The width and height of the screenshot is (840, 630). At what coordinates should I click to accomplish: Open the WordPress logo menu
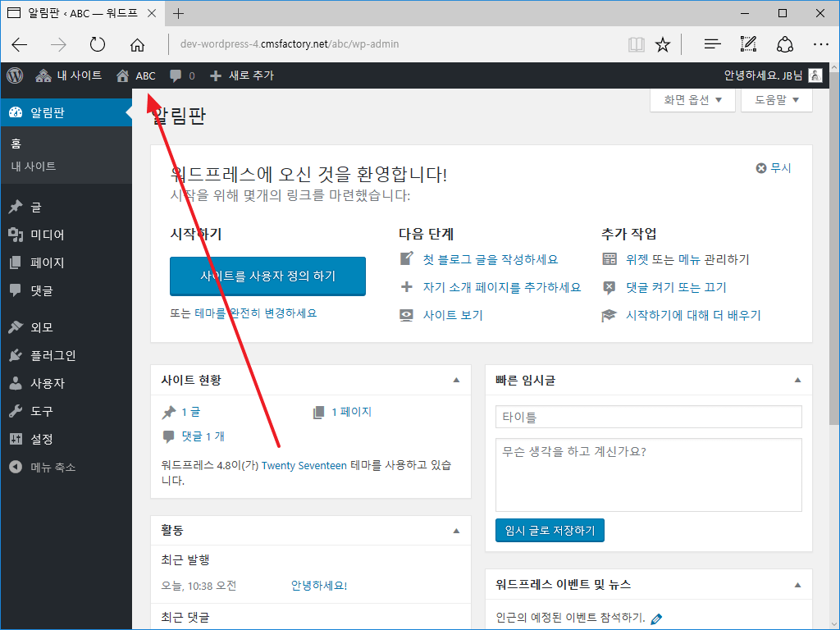[15, 75]
